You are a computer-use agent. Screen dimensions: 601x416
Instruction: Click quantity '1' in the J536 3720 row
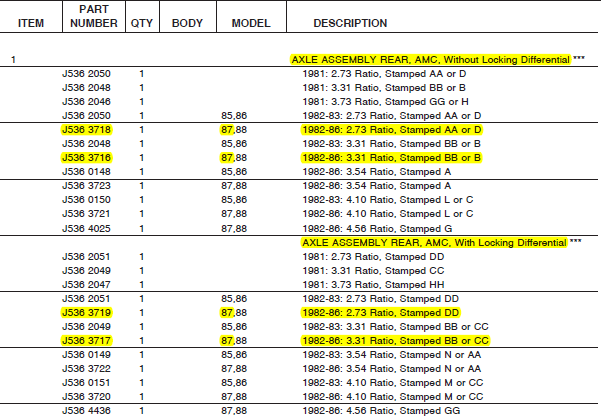[142, 396]
